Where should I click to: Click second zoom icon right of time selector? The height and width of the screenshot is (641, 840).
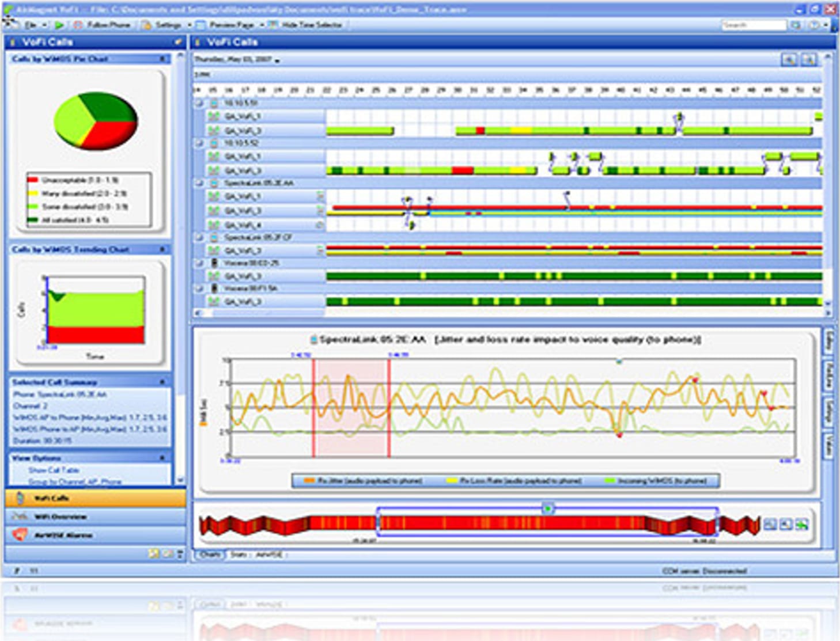(x=786, y=525)
